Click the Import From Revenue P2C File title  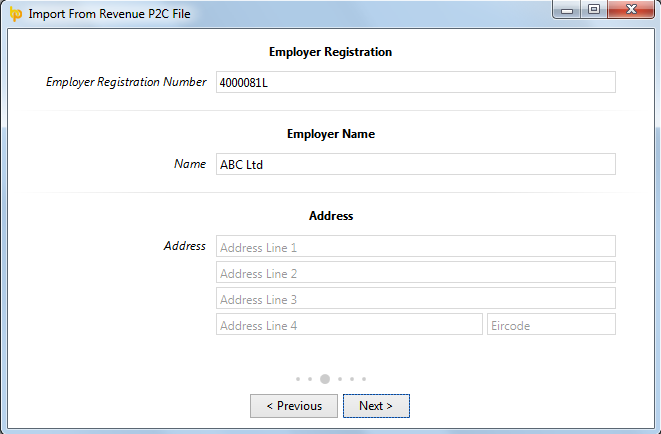click(110, 14)
